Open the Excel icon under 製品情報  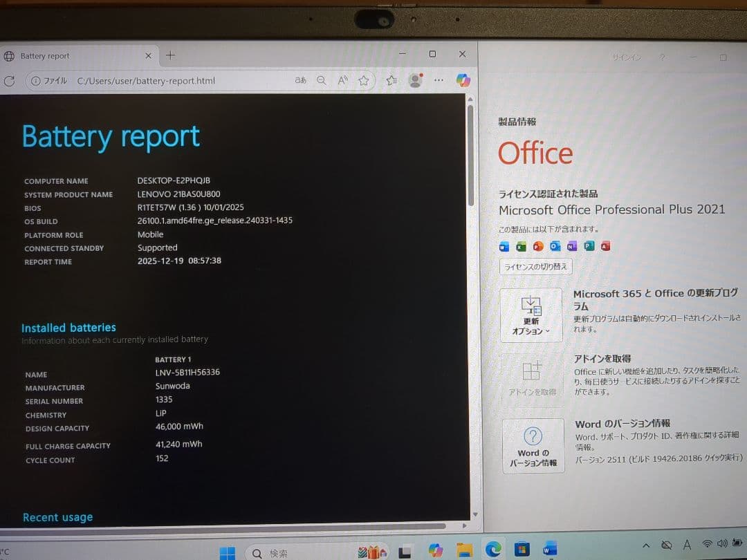pos(520,246)
